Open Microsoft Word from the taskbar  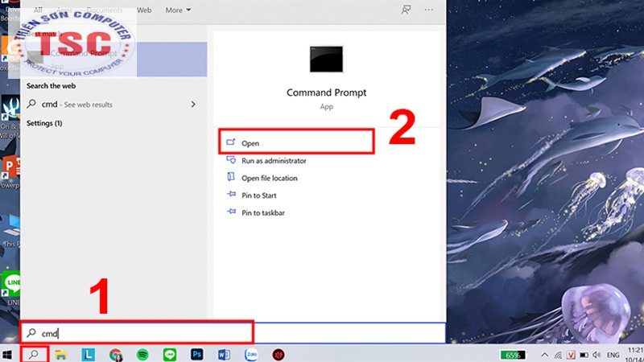(x=224, y=355)
